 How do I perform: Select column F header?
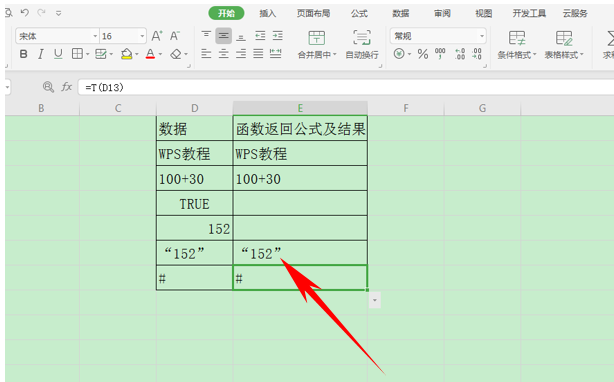pos(406,108)
